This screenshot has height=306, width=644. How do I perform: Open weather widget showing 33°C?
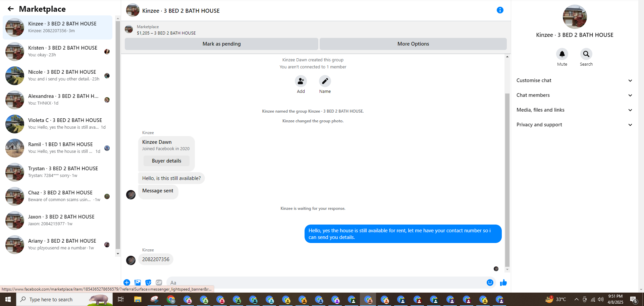[x=555, y=299]
